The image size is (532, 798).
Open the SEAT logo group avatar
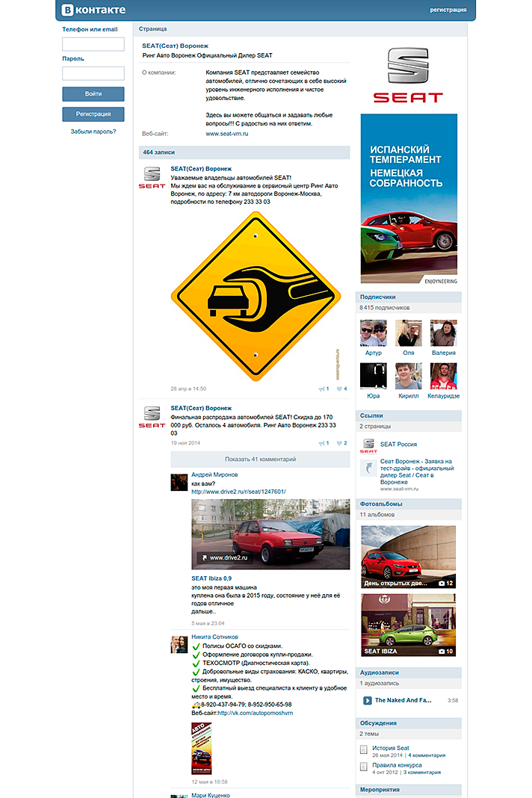[x=408, y=75]
